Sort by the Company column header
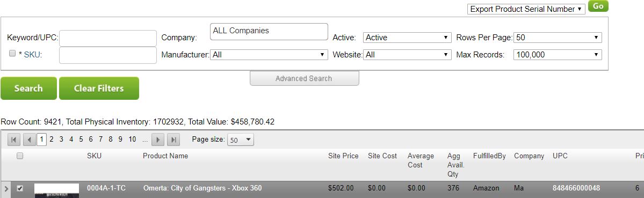 tap(529, 156)
